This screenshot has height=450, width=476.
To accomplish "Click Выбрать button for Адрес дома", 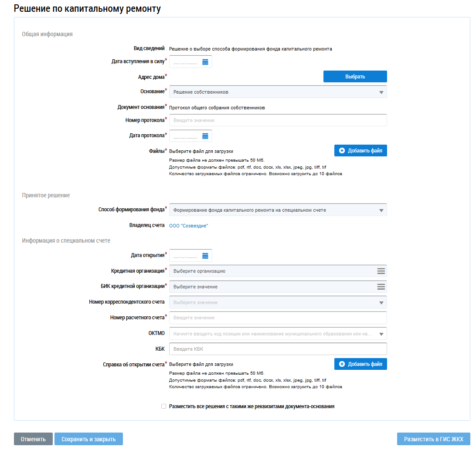I will (x=355, y=77).
